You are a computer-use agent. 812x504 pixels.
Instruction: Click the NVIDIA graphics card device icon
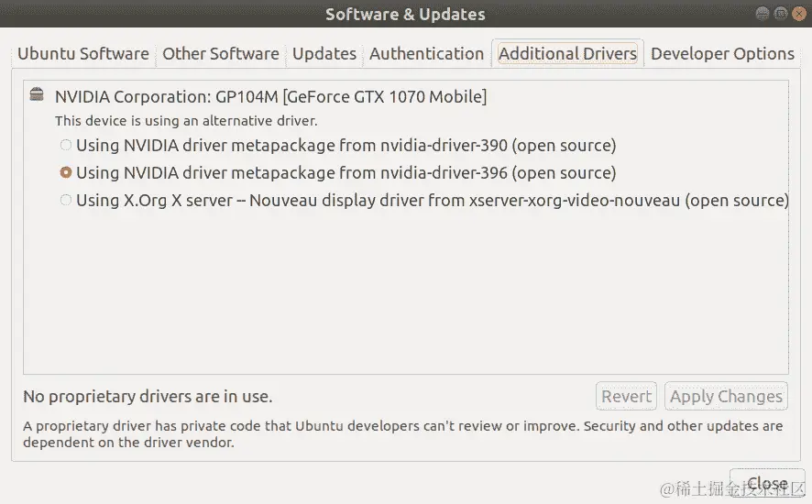(37, 94)
